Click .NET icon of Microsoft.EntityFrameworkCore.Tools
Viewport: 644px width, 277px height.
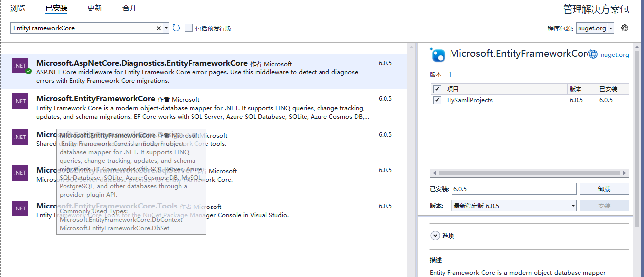pyautogui.click(x=20, y=208)
